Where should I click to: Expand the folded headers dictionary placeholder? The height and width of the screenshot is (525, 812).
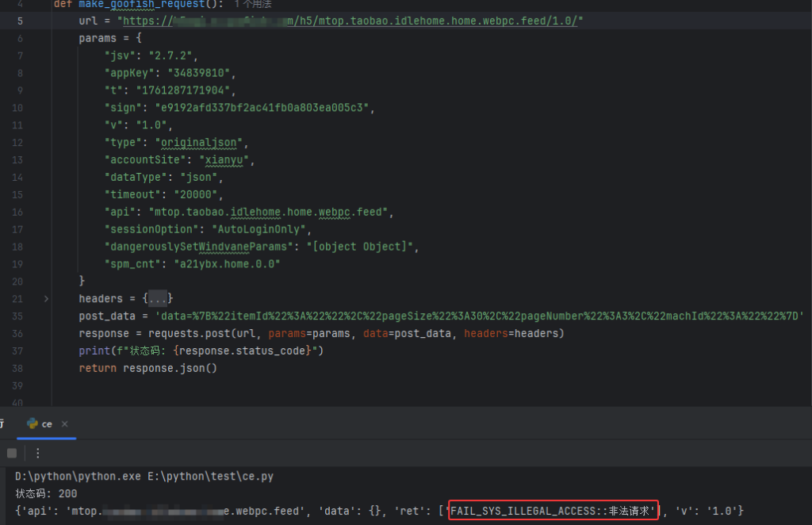pos(156,298)
